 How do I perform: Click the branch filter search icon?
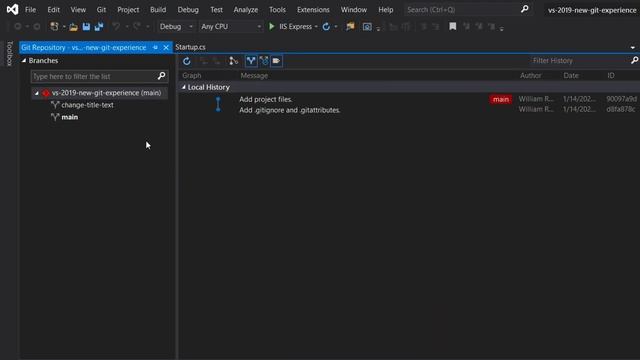[162, 76]
